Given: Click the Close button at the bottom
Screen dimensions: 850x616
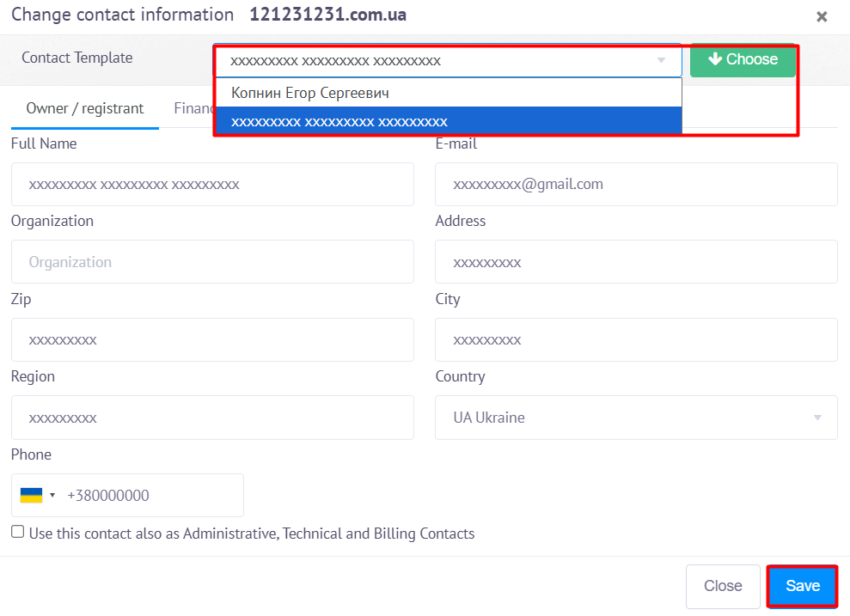Looking at the screenshot, I should [x=722, y=586].
